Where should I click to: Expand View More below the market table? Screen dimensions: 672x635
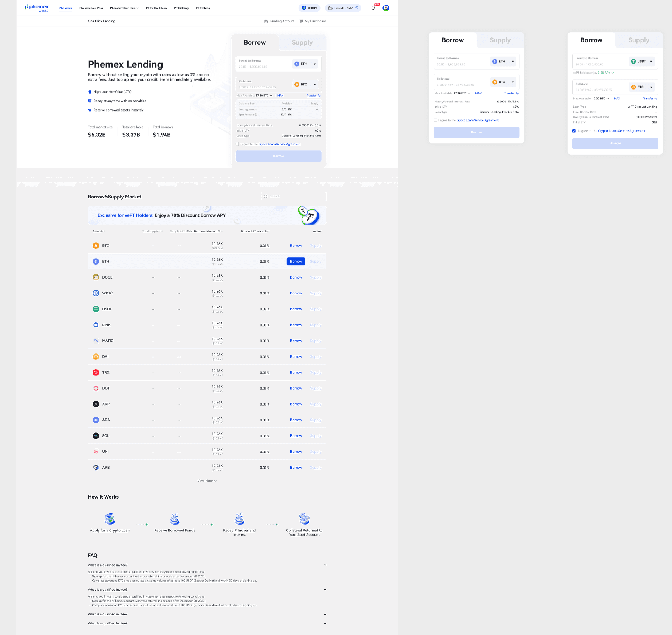coord(207,481)
